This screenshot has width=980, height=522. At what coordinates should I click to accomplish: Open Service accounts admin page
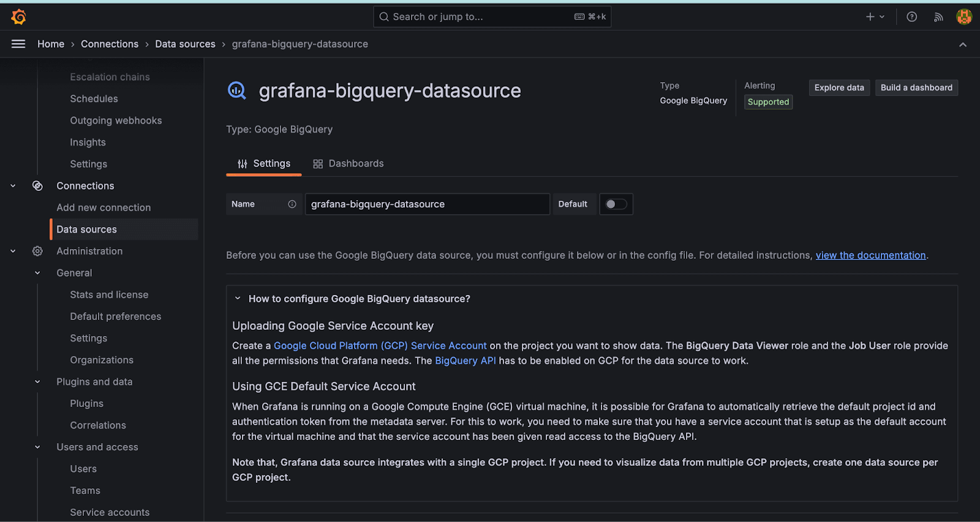110,512
